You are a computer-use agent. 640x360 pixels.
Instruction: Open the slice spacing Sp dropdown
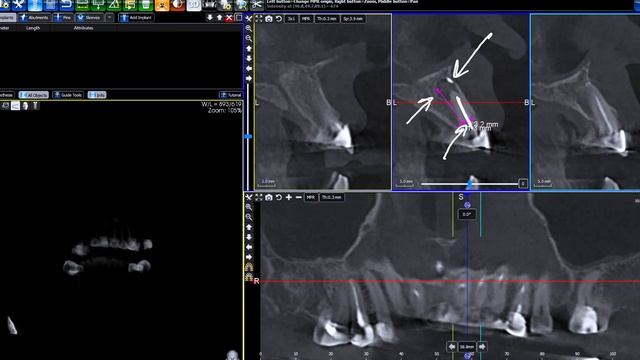pyautogui.click(x=353, y=19)
